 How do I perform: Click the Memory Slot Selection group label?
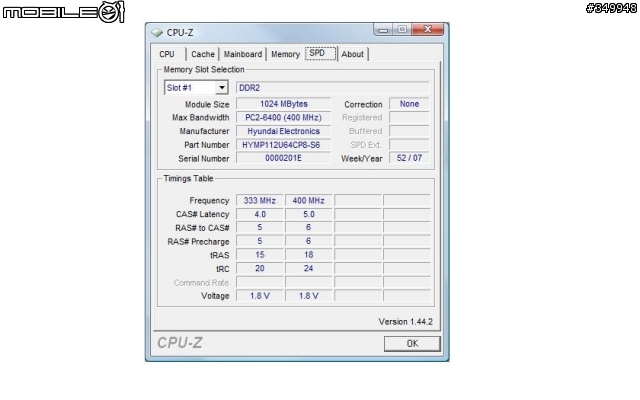[204, 69]
